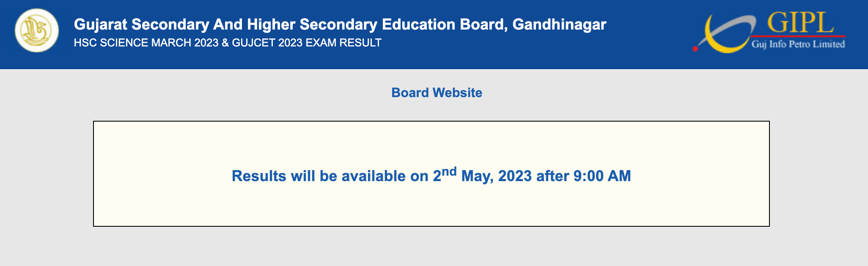Click the word Gandhinagar in the header
868x266 pixels.
tap(559, 24)
